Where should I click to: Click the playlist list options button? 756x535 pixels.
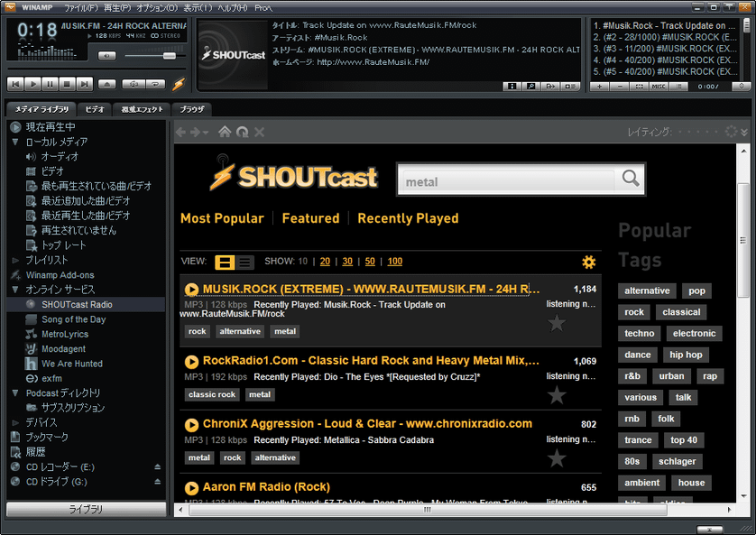(678, 87)
